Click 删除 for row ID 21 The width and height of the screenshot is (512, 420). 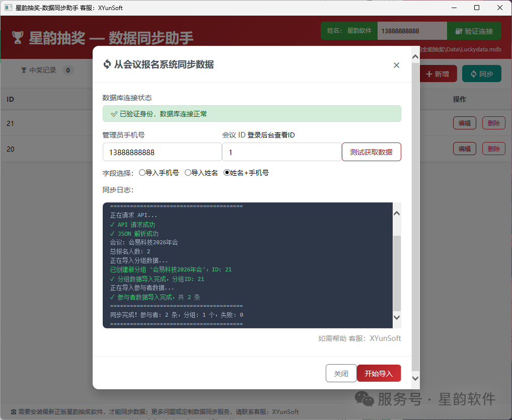click(494, 123)
